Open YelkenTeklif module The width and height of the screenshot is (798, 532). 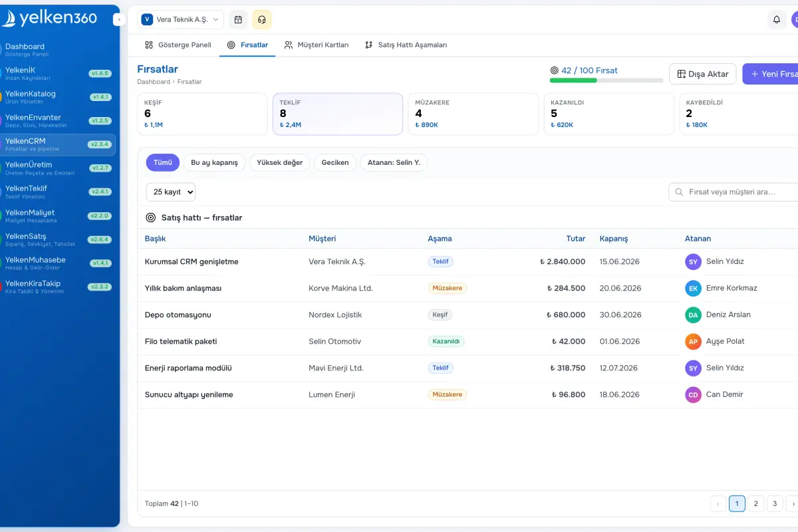coord(58,192)
